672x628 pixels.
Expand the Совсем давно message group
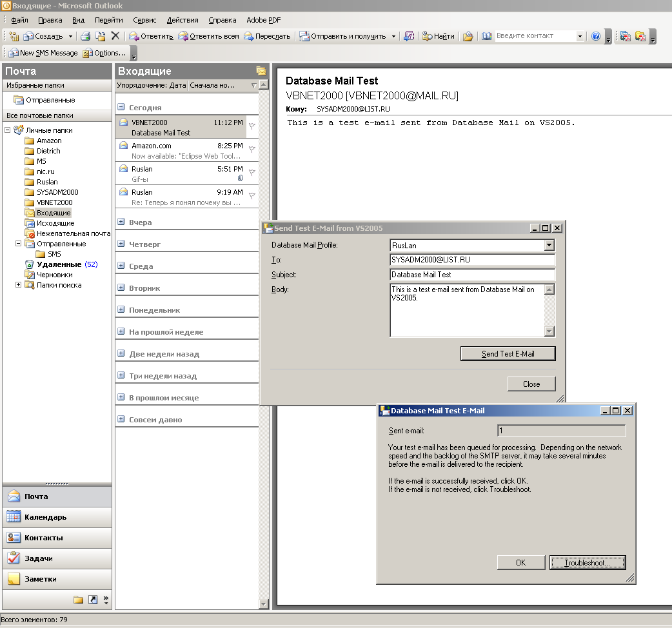coord(121,419)
